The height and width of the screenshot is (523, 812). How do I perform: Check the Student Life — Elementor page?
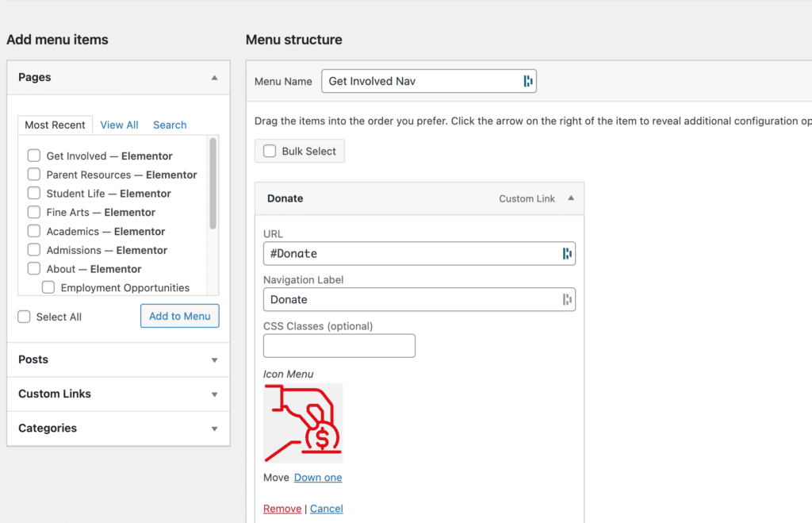pyautogui.click(x=34, y=194)
